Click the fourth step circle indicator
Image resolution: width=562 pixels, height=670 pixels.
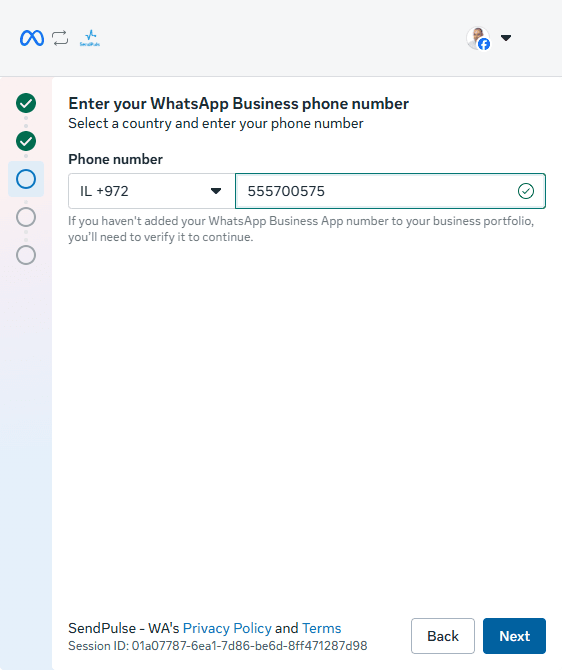[26, 217]
